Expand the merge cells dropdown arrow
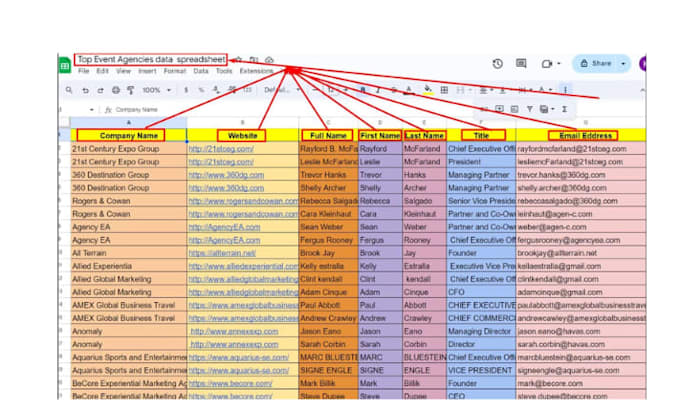 [x=470, y=90]
